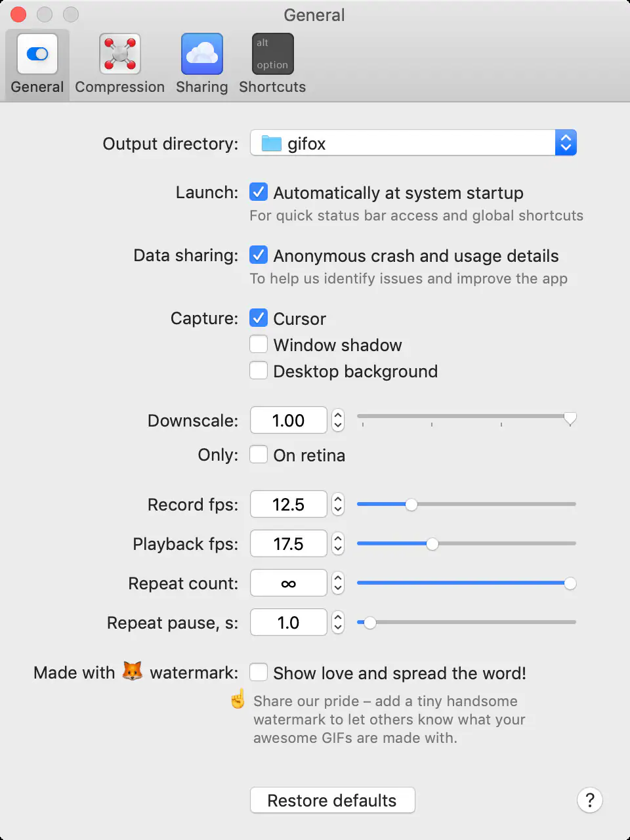This screenshot has height=840, width=630.
Task: Click the Restore defaults button
Action: (x=332, y=800)
